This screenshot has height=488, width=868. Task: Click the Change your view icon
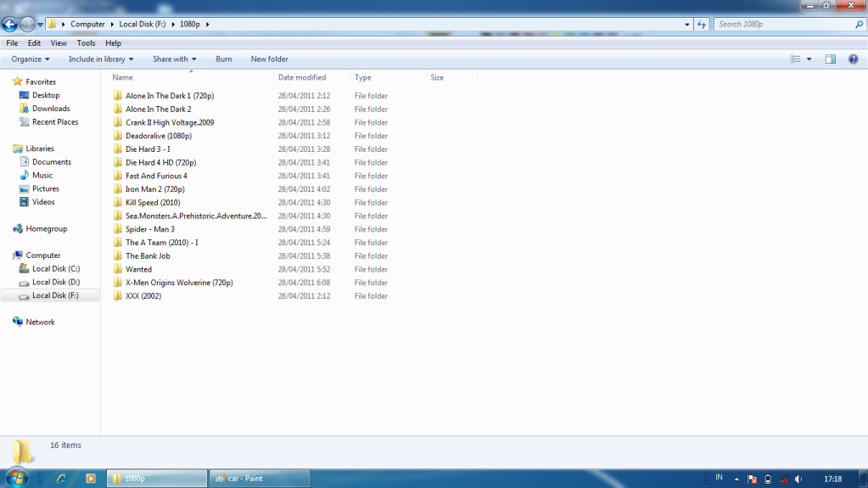point(795,59)
